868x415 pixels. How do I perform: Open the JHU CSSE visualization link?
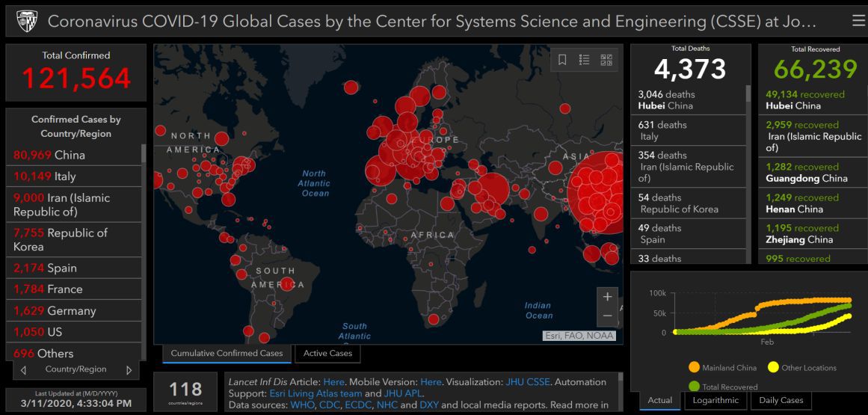(x=528, y=382)
